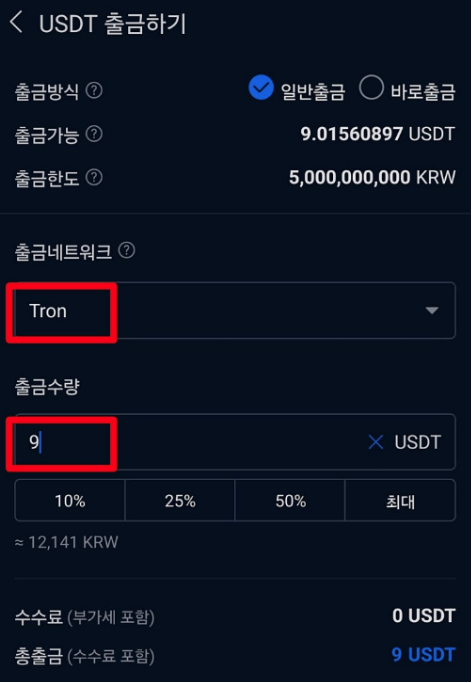
Task: Open help icon beside 출금가능
Action: click(94, 134)
